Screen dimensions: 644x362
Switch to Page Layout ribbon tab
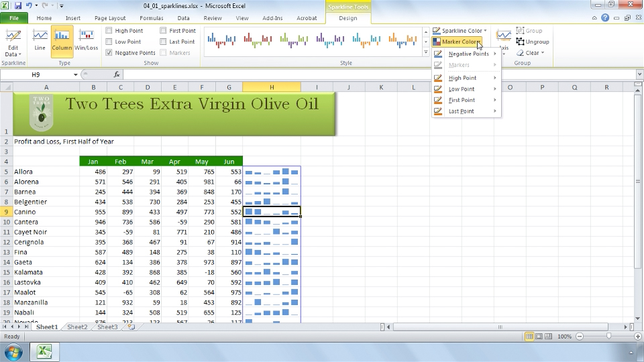[x=109, y=18]
